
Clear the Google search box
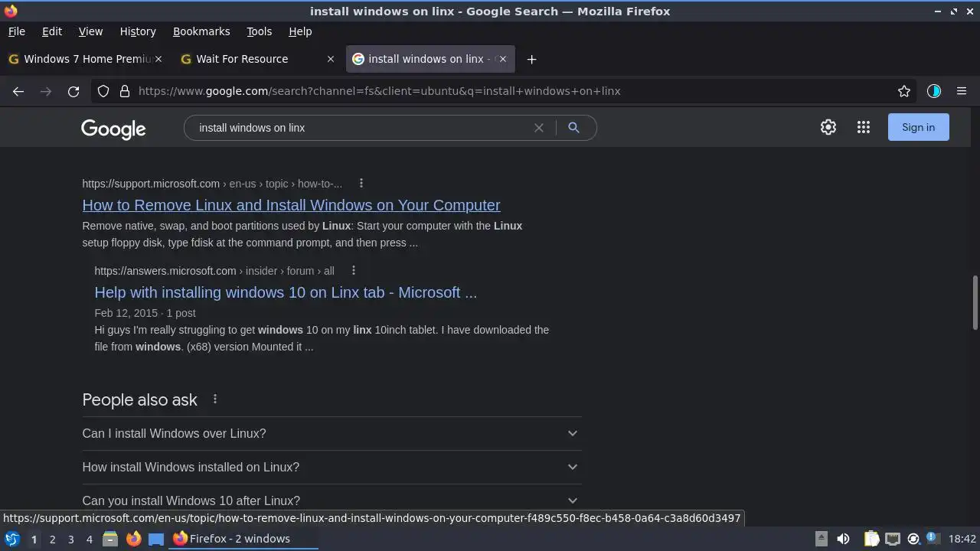539,128
